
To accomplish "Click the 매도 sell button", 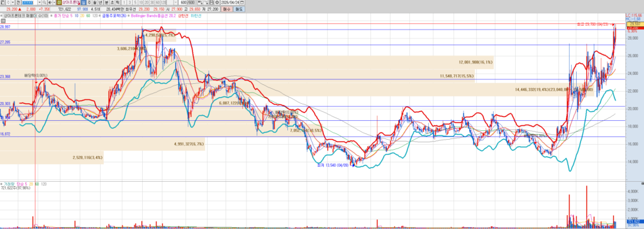I will point(240,9).
